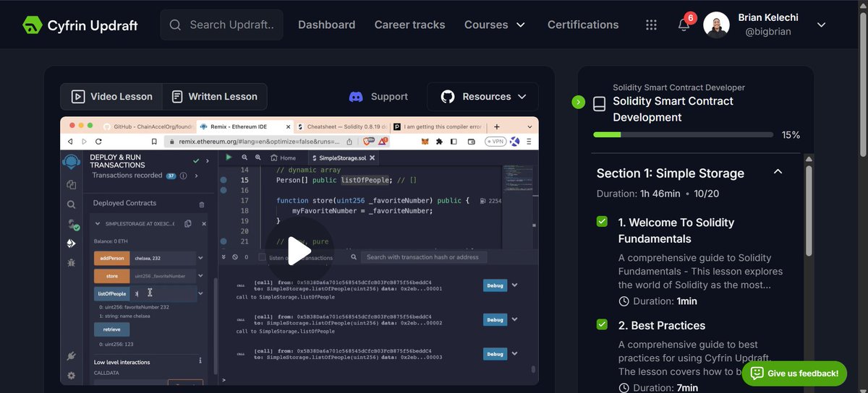The width and height of the screenshot is (868, 393).
Task: Click clock icon beside Duration: 1min
Action: click(x=624, y=301)
